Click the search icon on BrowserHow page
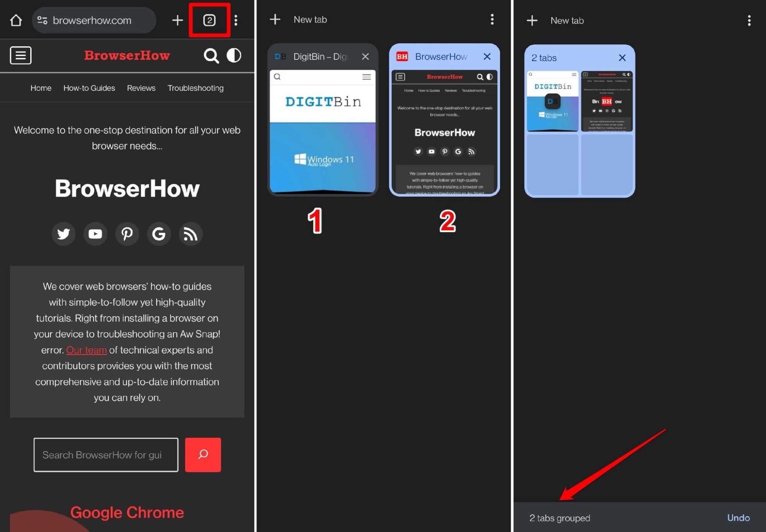 212,55
